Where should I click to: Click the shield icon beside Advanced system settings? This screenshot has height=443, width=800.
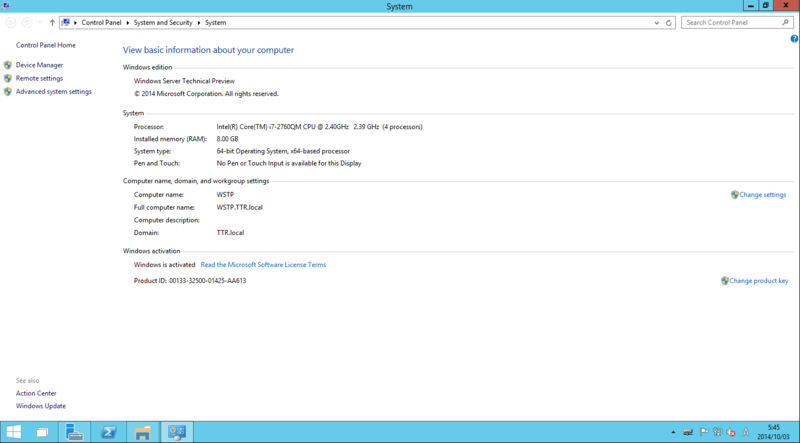[8, 92]
